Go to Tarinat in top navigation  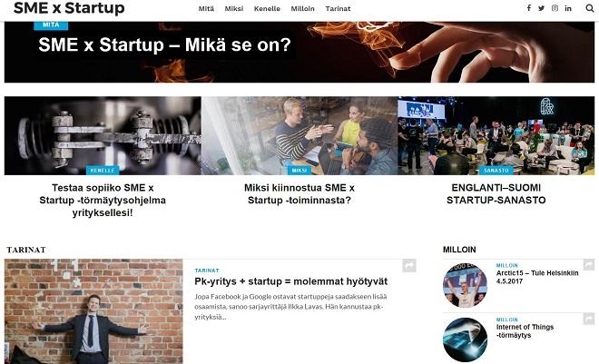tap(338, 8)
